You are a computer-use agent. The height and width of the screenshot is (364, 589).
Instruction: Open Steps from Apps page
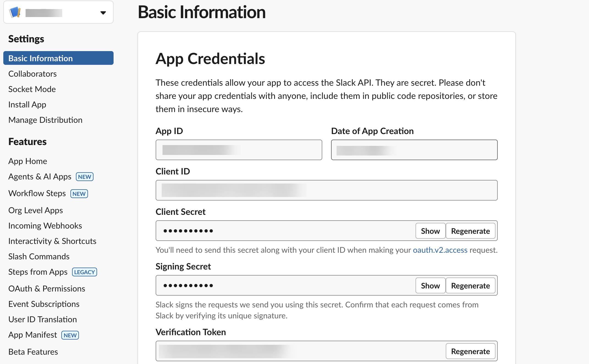tap(38, 272)
